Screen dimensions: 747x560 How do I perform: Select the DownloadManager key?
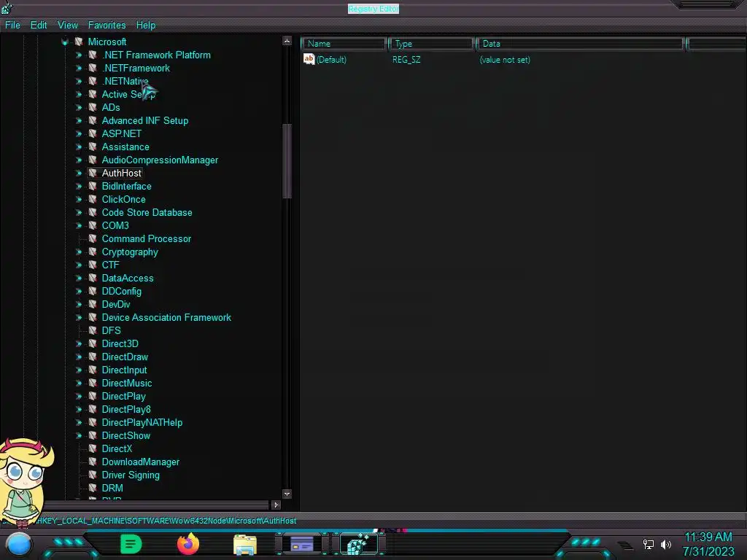141,462
